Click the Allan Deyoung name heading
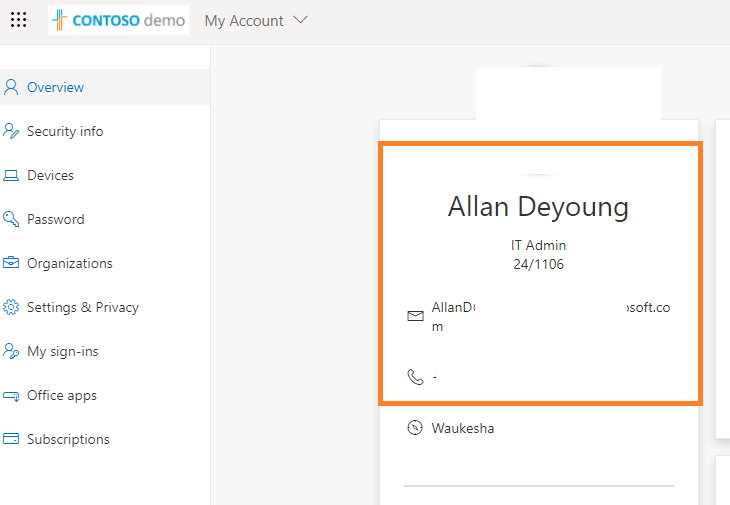Viewport: 730px width, 505px height. click(x=538, y=207)
